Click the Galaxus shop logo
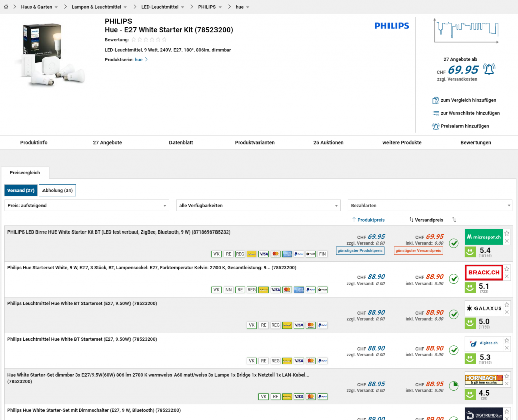This screenshot has width=518, height=420. coord(484,308)
